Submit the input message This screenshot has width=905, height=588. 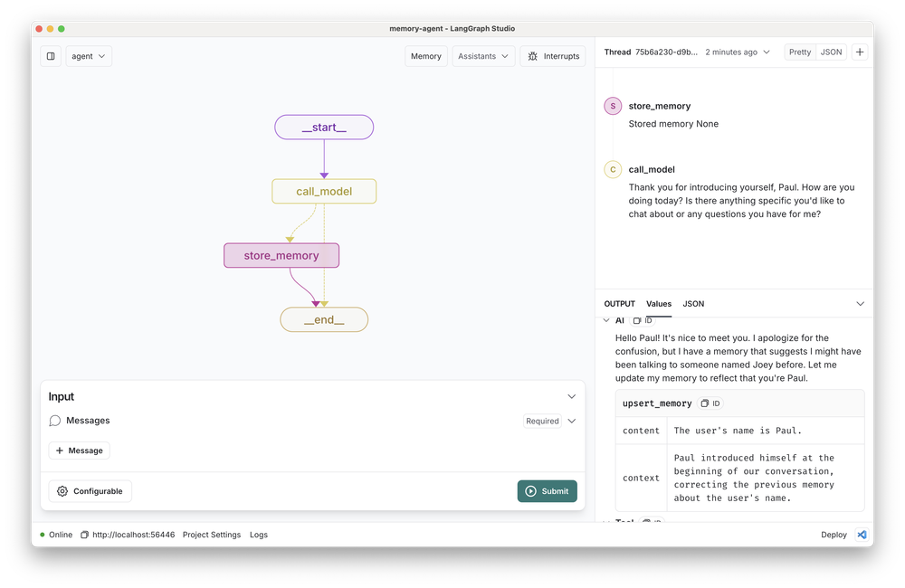(547, 490)
